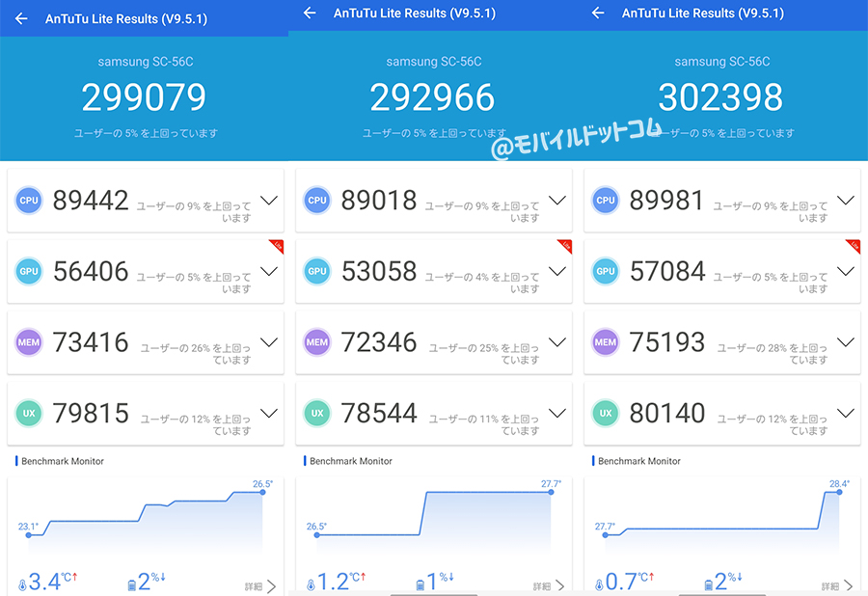
Task: Tap battery icon next to 1%
Action: (x=420, y=585)
